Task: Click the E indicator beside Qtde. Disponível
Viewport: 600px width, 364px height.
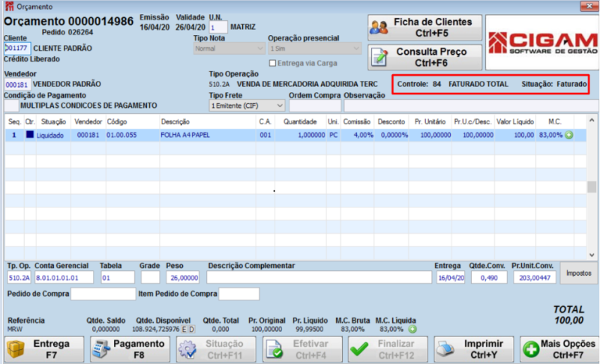Action: coord(184,330)
